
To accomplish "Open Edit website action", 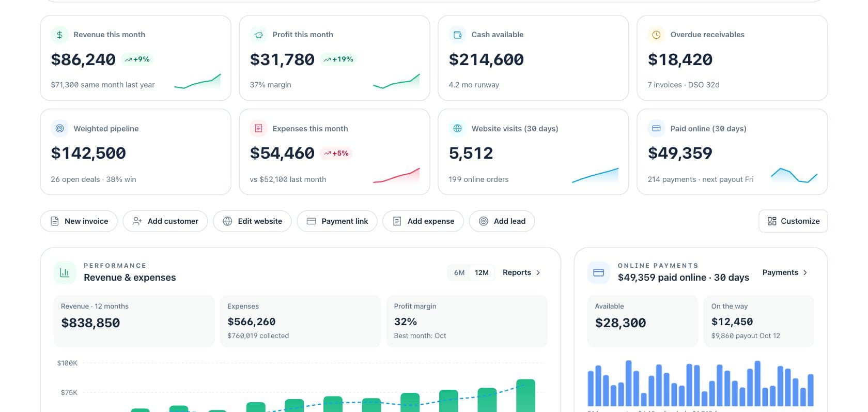I will 252,221.
